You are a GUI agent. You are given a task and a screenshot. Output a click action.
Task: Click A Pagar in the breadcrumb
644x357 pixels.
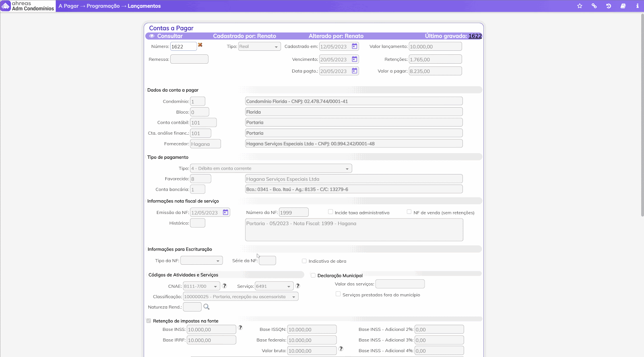pos(68,6)
